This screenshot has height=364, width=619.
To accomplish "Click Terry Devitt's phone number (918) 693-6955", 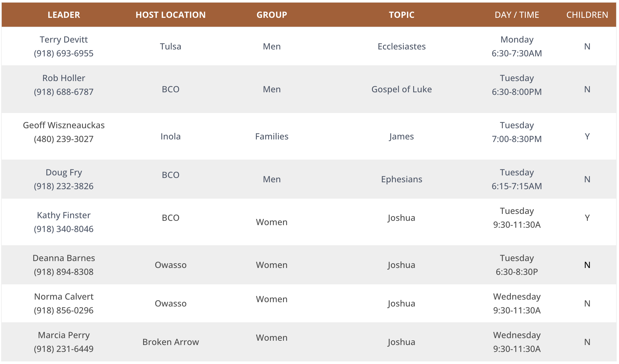I will tap(64, 53).
